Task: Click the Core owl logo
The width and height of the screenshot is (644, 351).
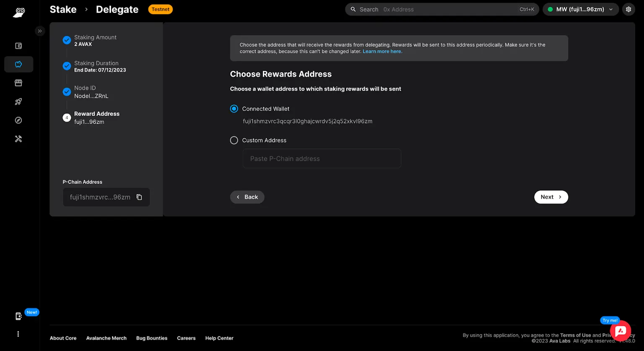Action: click(19, 12)
